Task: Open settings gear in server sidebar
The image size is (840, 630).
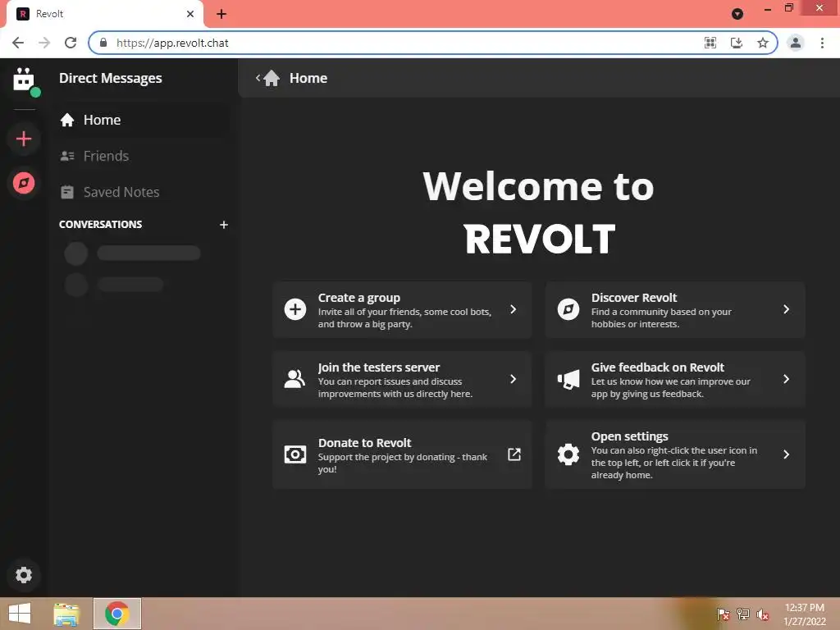Action: (24, 575)
